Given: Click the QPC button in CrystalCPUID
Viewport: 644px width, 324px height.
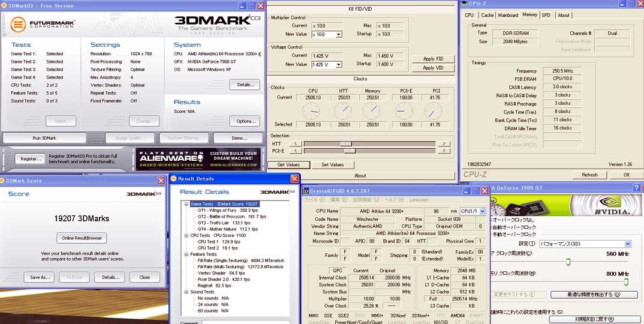Looking at the screenshot, I should tap(337, 271).
